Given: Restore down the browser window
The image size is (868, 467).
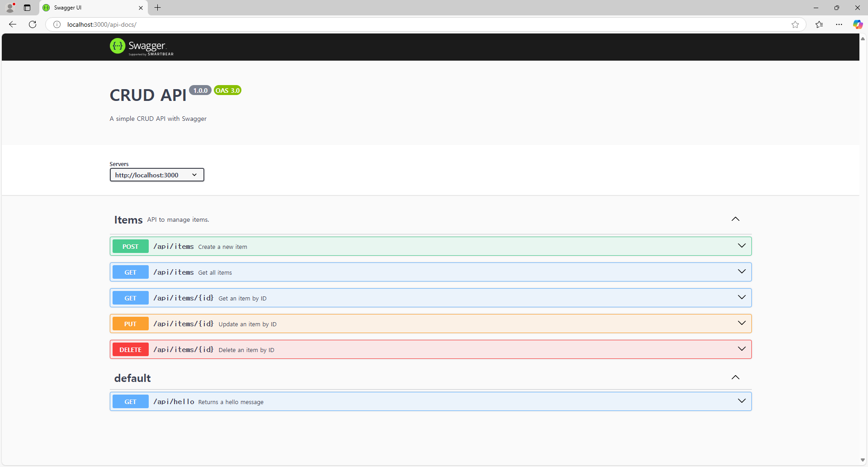Looking at the screenshot, I should [837, 8].
